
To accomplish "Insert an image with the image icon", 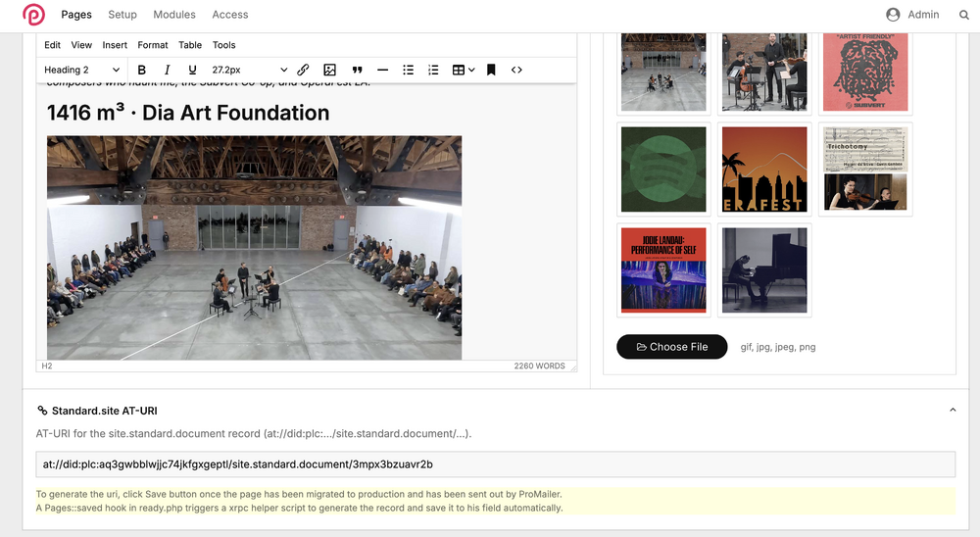I will pyautogui.click(x=330, y=70).
